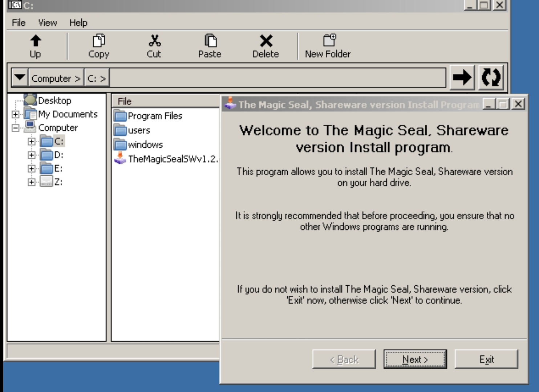Click Exit to quit the installer
Image resolution: width=539 pixels, height=392 pixels.
(486, 359)
